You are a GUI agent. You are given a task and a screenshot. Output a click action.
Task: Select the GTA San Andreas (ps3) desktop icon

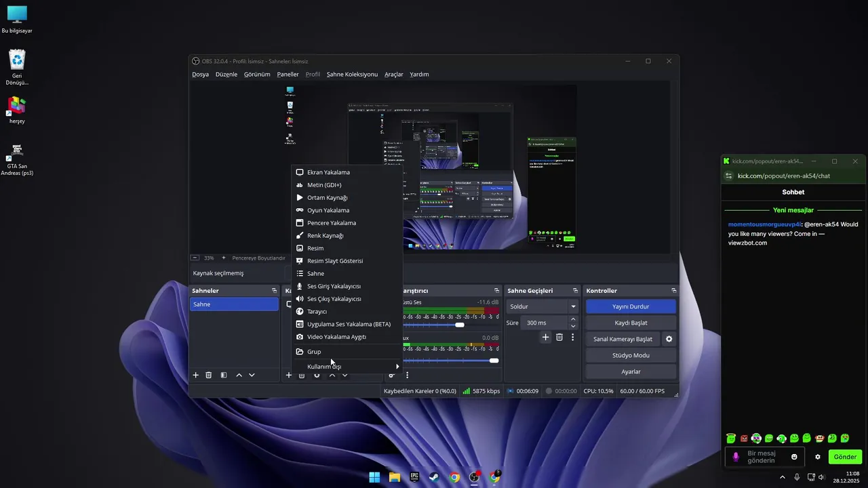(17, 159)
